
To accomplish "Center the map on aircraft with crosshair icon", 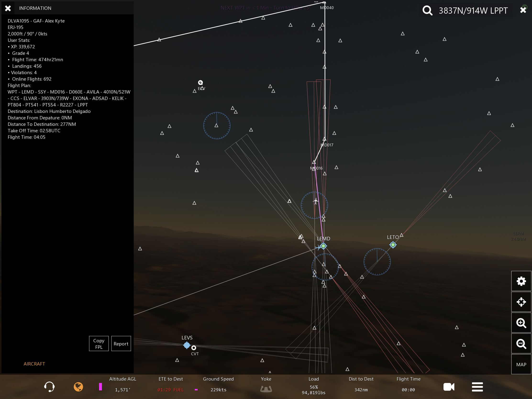I will pyautogui.click(x=521, y=302).
